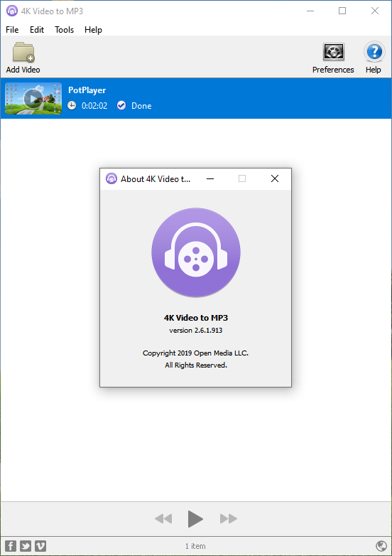Open the Vimeo link icon
Screen dimensions: 392x556
(x=40, y=546)
